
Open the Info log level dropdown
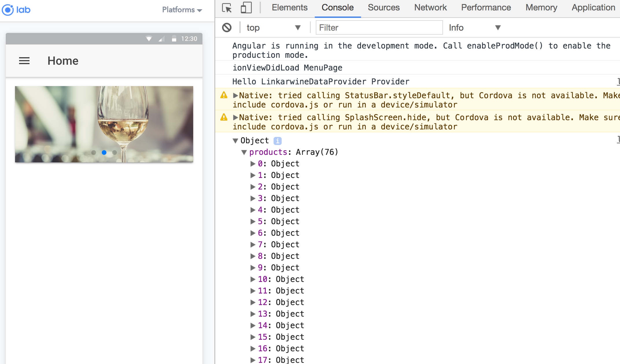click(474, 28)
